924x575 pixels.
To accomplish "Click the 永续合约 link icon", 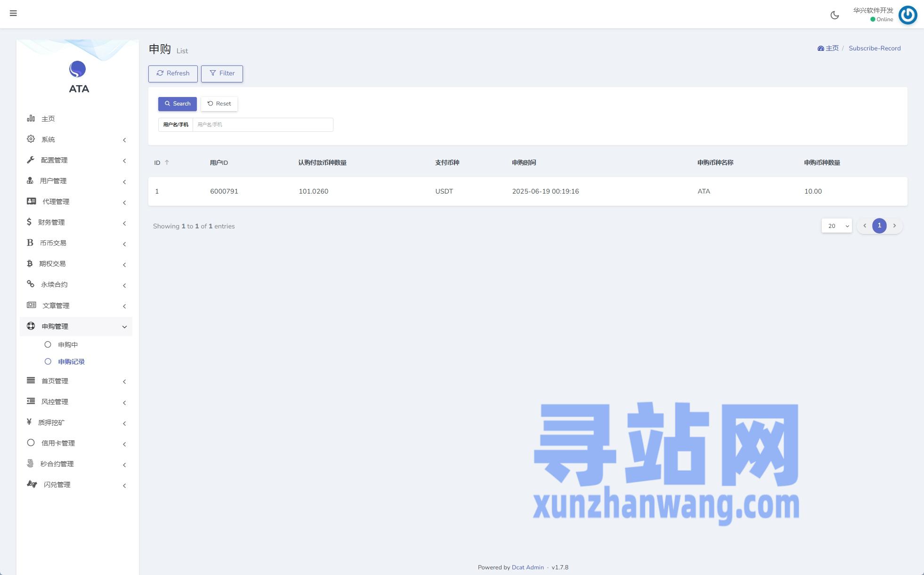I will (31, 284).
